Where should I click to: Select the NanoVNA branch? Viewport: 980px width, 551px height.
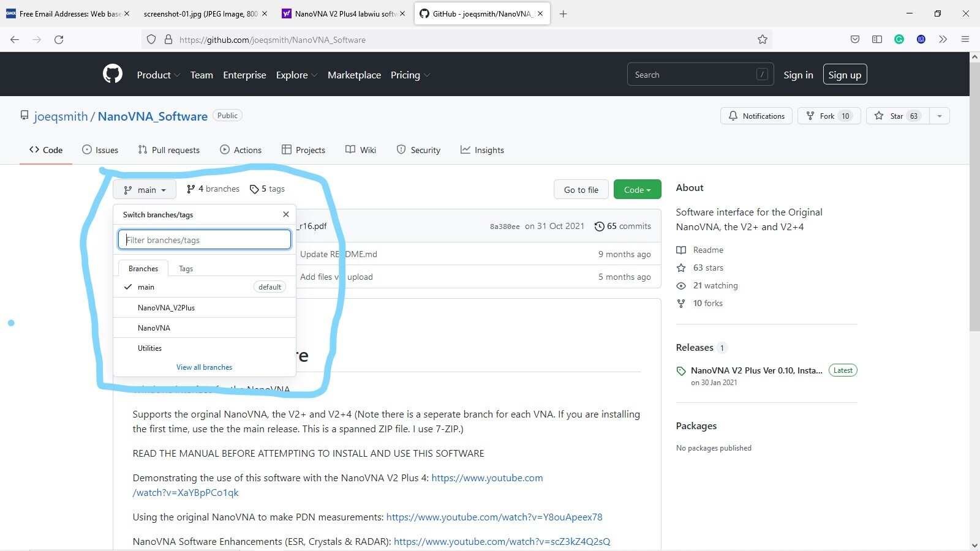[x=205, y=328]
